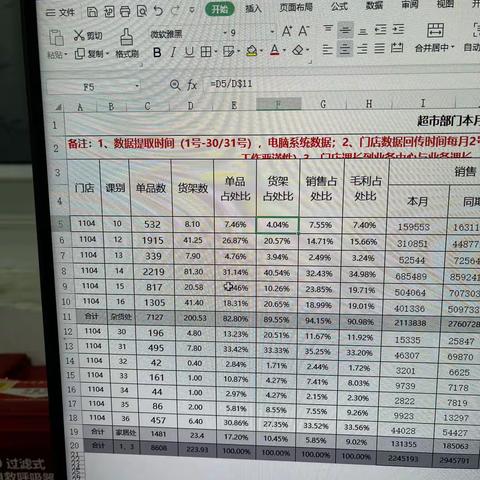Expand the fill color dropdown arrow
480x480 pixels.
261,51
